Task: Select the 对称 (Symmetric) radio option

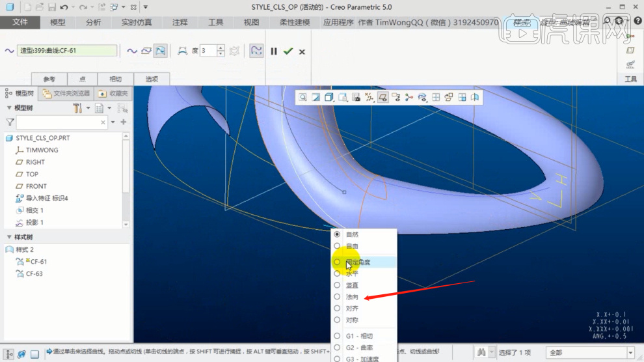Action: [x=337, y=320]
